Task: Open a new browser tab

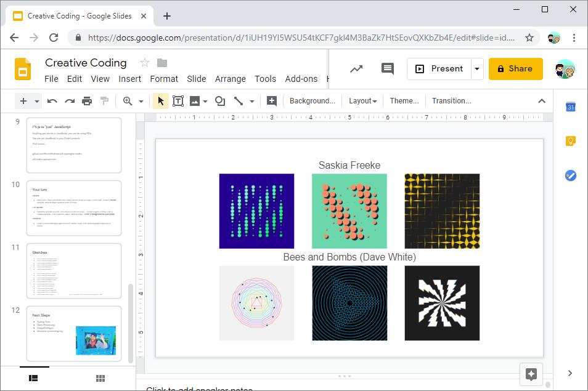Action: pyautogui.click(x=167, y=16)
